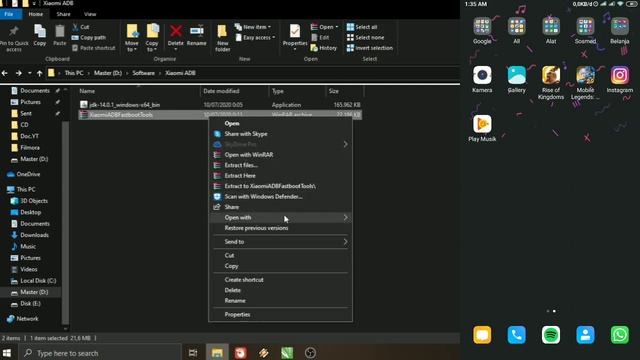Choose Extract files... in context menu
The image size is (640, 360).
pos(280,165)
